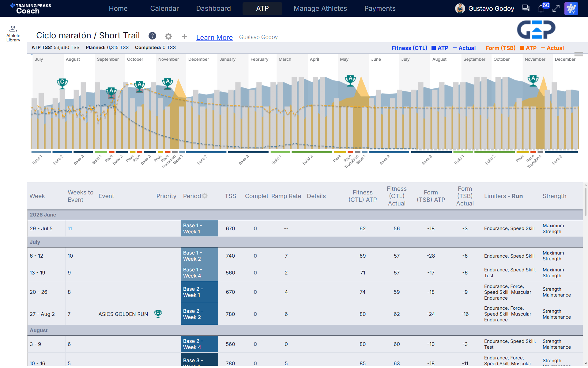588x368 pixels.
Task: Open Manage Athletes tab
Action: pos(320,9)
